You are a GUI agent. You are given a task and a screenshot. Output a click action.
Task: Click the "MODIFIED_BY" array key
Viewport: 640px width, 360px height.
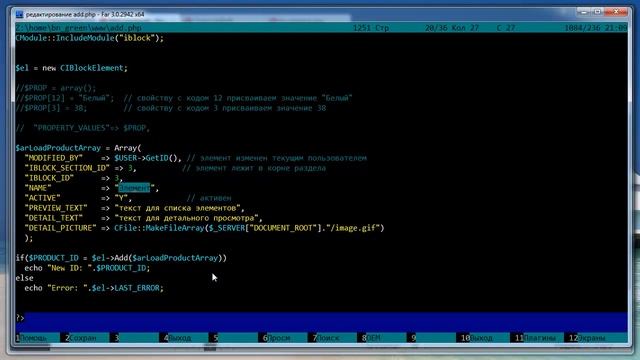point(53,158)
